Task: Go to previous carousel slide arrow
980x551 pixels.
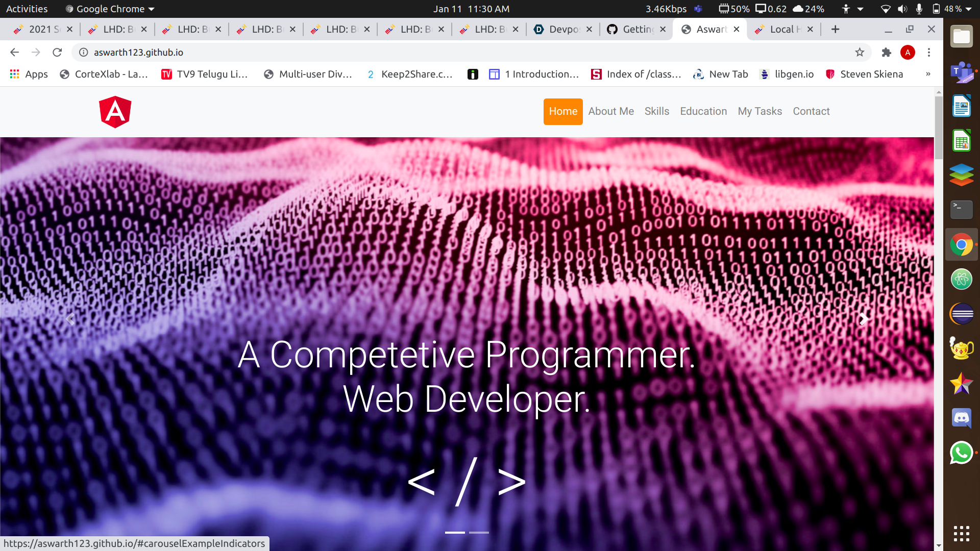Action: [70, 319]
